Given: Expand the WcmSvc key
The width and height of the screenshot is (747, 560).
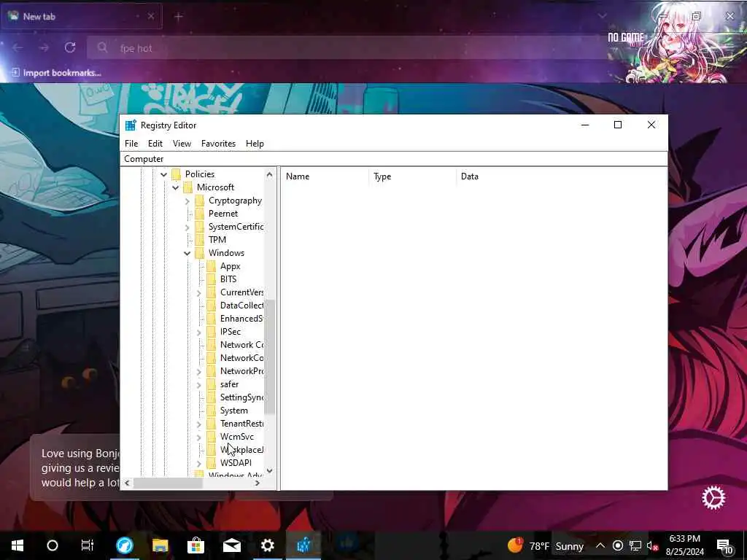Looking at the screenshot, I should 199,437.
